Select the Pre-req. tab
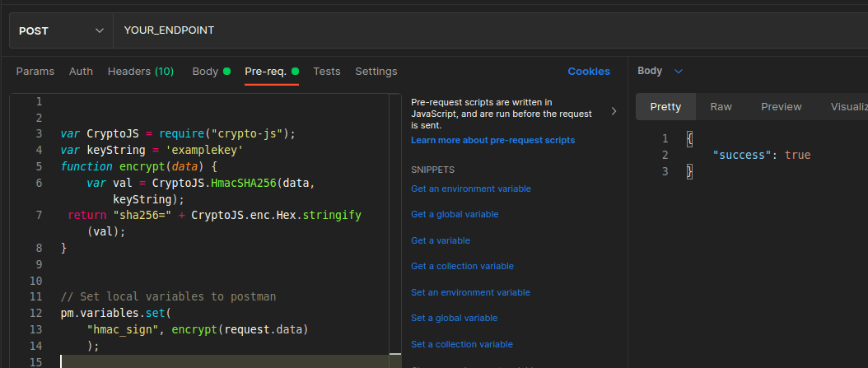868x368 pixels. [x=271, y=72]
